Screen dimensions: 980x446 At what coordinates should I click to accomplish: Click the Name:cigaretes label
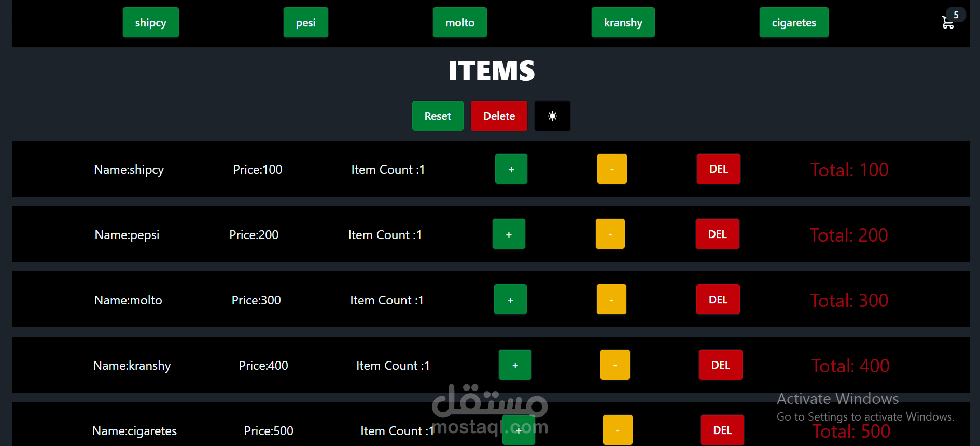tap(135, 431)
